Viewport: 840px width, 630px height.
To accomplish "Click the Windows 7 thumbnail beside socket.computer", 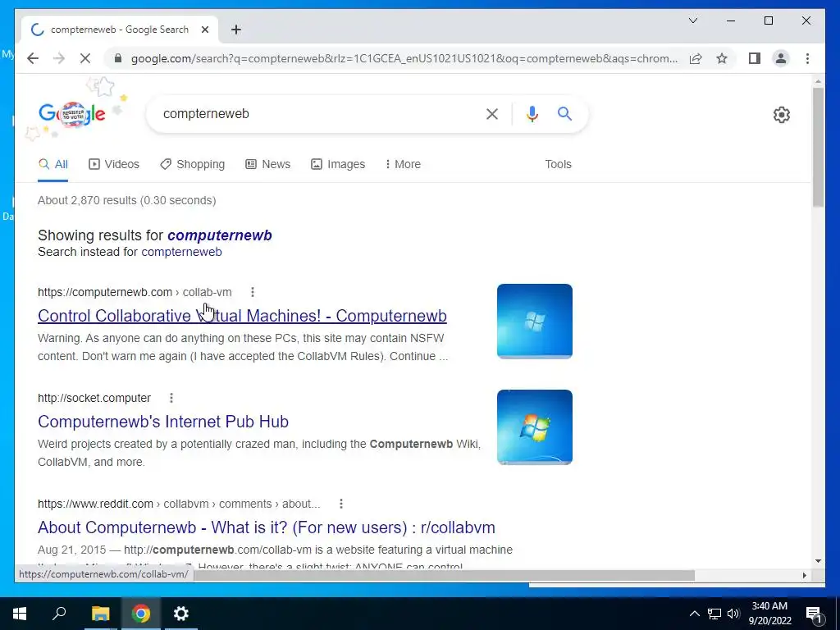I will 535,427.
